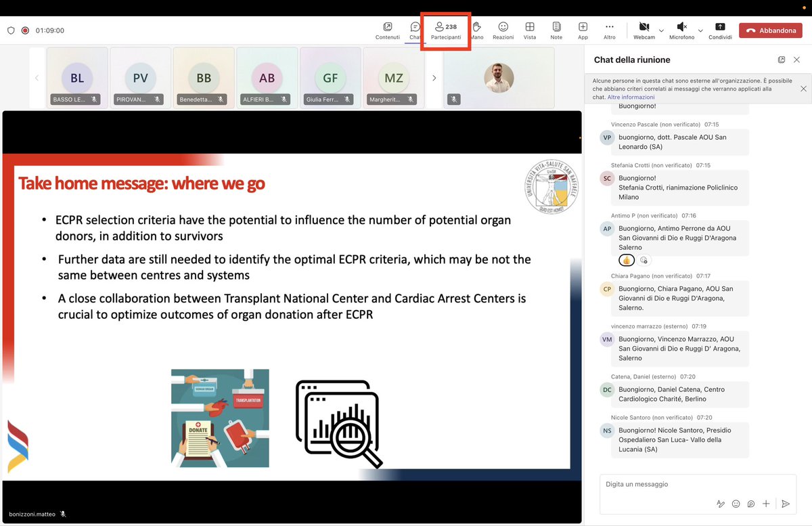Screen dimensions: 812x526
Task: Click the muted mic icon on PIROVAN tile
Action: 157,100
